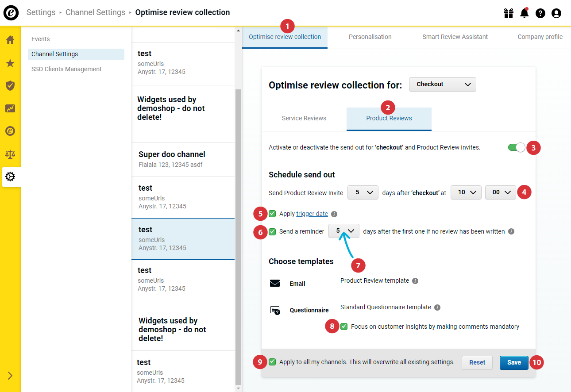571x392 pixels.
Task: Toggle the Product Review invites send out switch
Action: (517, 147)
